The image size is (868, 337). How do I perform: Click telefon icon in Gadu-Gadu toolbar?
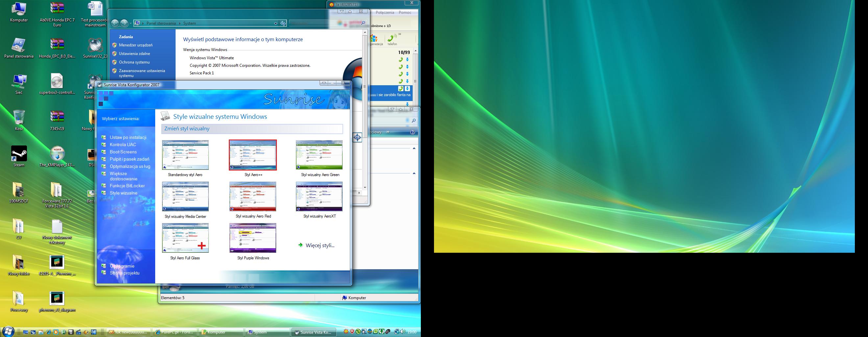tap(392, 40)
